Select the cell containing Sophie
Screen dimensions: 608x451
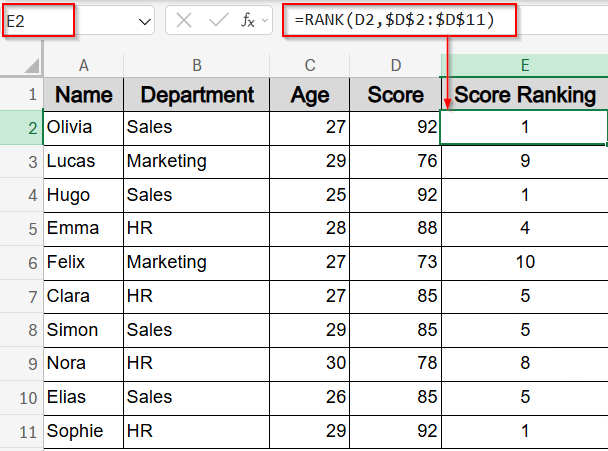[x=83, y=431]
